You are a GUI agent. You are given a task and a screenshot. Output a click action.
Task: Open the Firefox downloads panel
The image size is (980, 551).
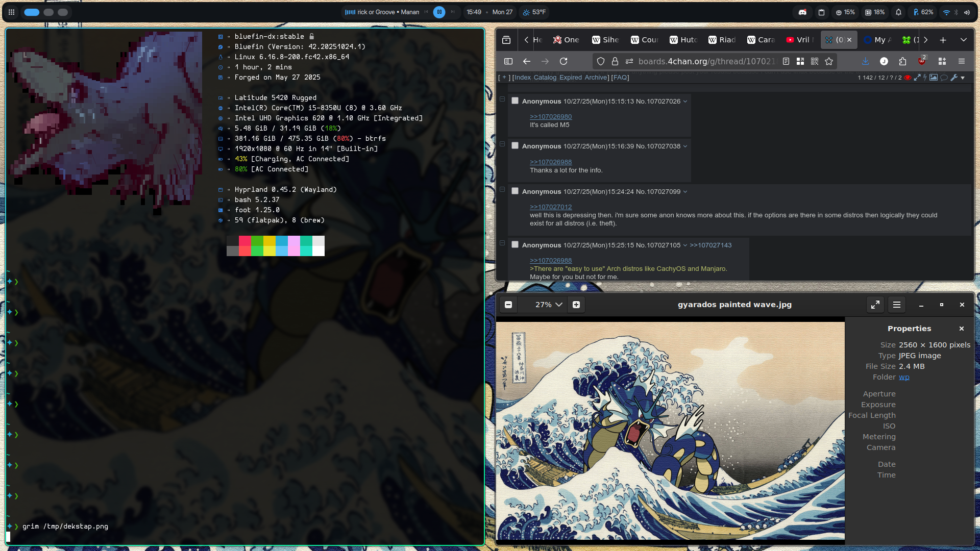tap(865, 61)
